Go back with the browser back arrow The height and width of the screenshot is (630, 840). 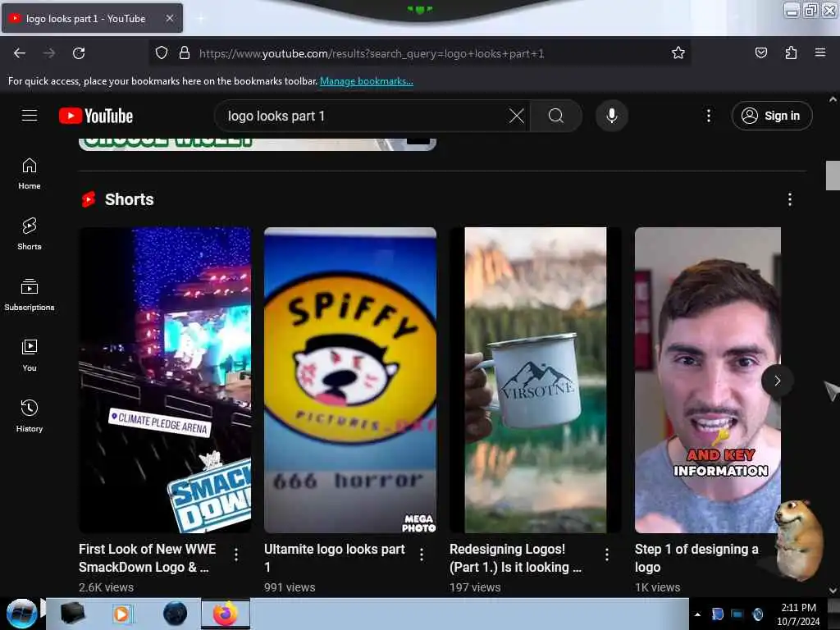point(20,53)
